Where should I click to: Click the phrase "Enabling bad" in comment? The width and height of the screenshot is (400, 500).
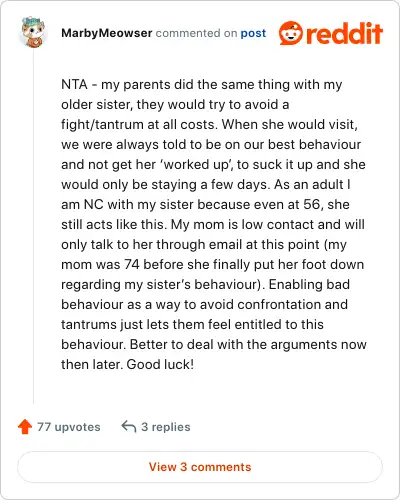point(309,284)
